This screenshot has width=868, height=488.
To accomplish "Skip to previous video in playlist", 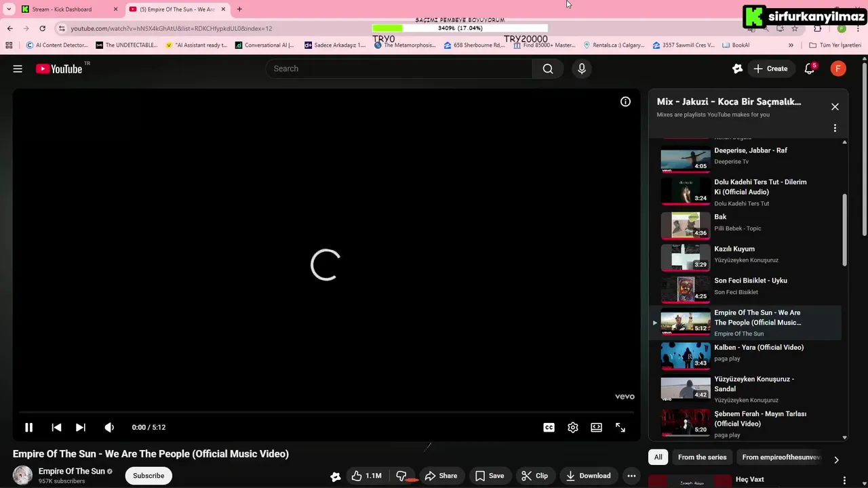I will click(56, 427).
